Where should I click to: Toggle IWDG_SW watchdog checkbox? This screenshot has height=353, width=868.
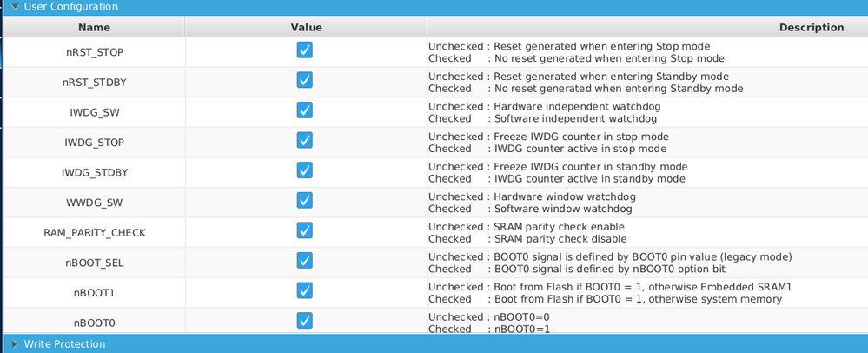[x=304, y=110]
